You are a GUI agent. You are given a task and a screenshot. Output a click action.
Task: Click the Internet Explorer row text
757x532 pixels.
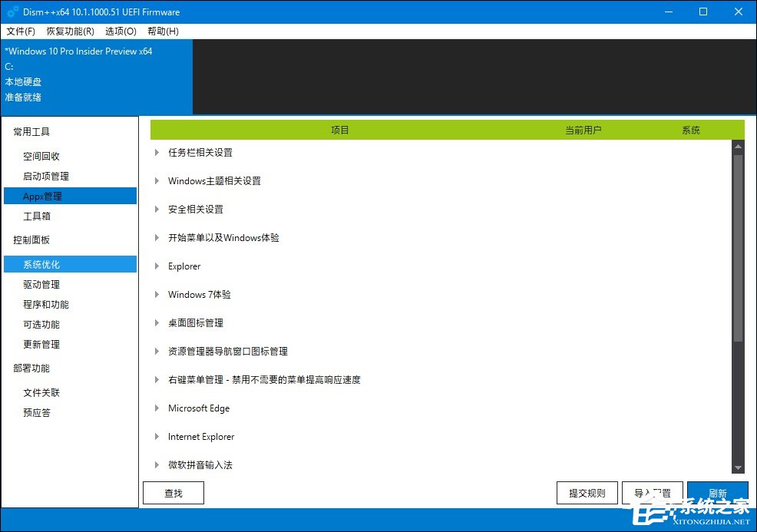(201, 436)
